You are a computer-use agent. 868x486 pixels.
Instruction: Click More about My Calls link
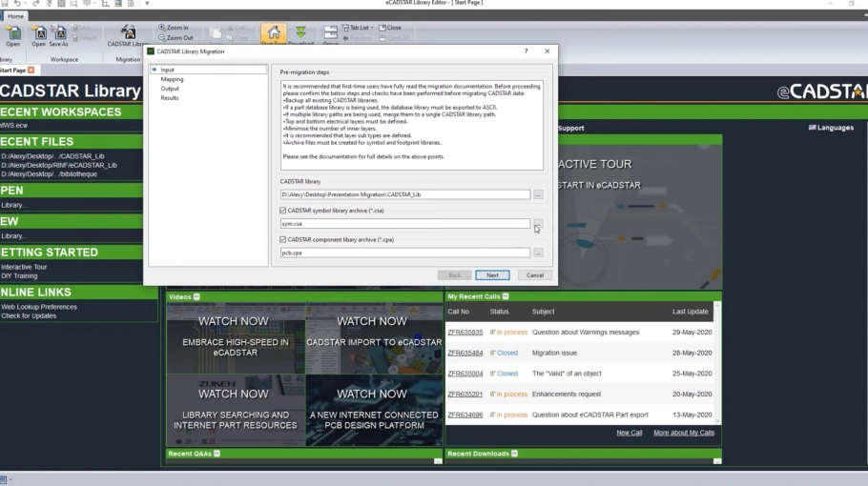pyautogui.click(x=684, y=433)
